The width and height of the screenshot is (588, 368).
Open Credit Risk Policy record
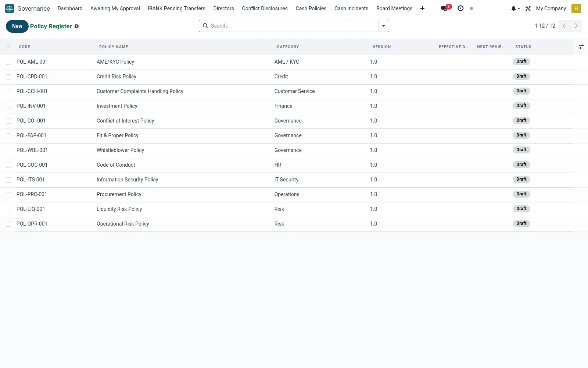click(x=116, y=77)
